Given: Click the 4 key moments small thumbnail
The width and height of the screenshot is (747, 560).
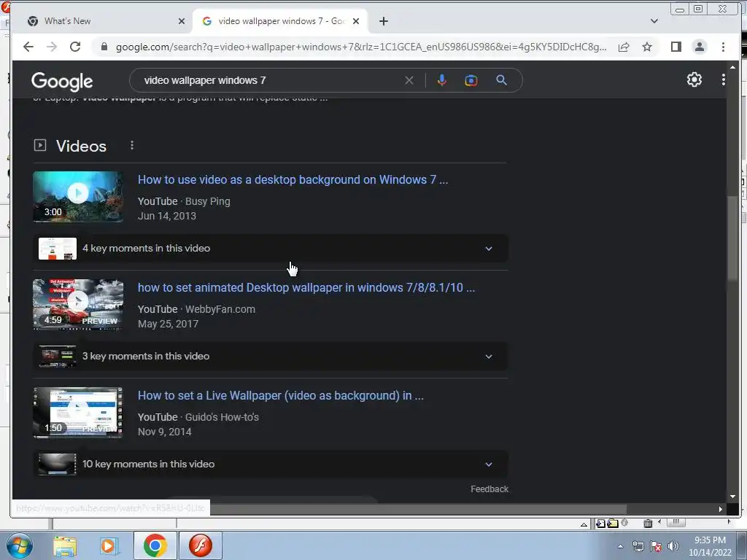Looking at the screenshot, I should pos(57,249).
